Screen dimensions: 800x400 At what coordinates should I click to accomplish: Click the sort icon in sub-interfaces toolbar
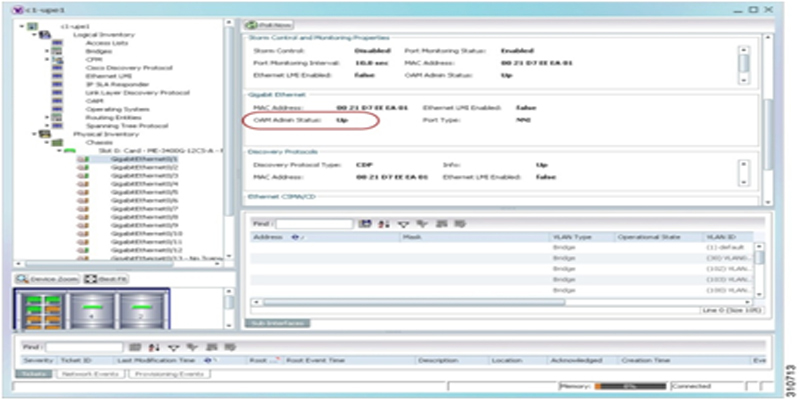point(383,224)
